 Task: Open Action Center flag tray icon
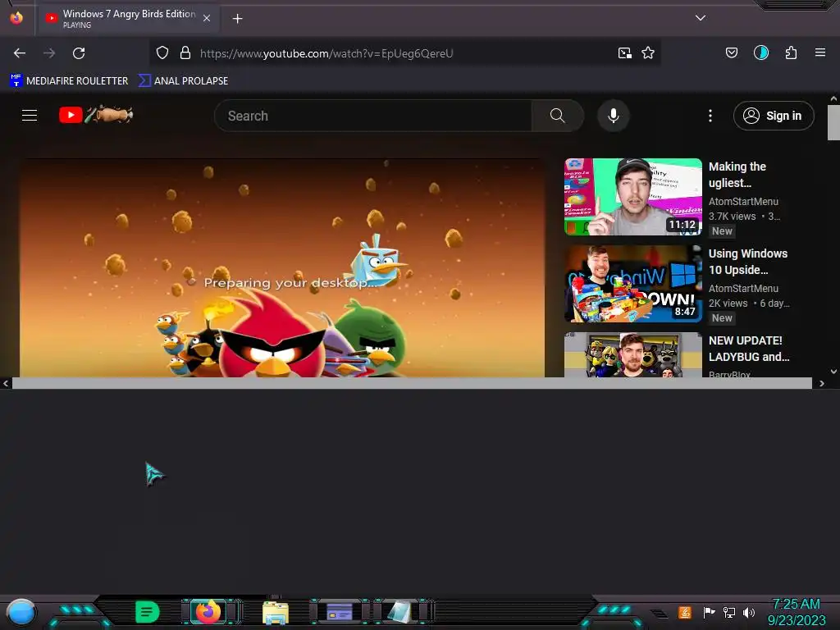(709, 612)
